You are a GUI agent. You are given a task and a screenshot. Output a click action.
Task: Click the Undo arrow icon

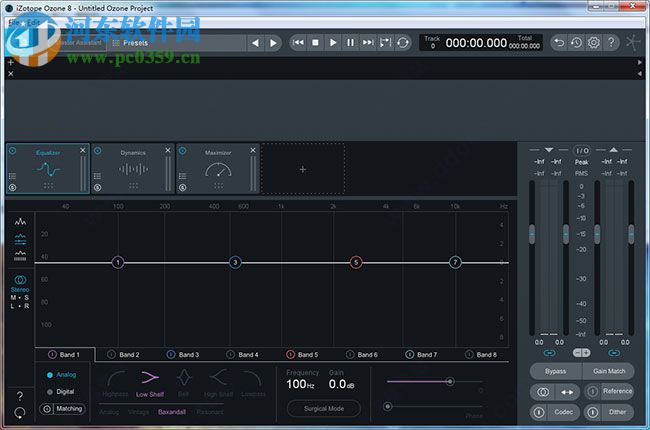coord(559,42)
